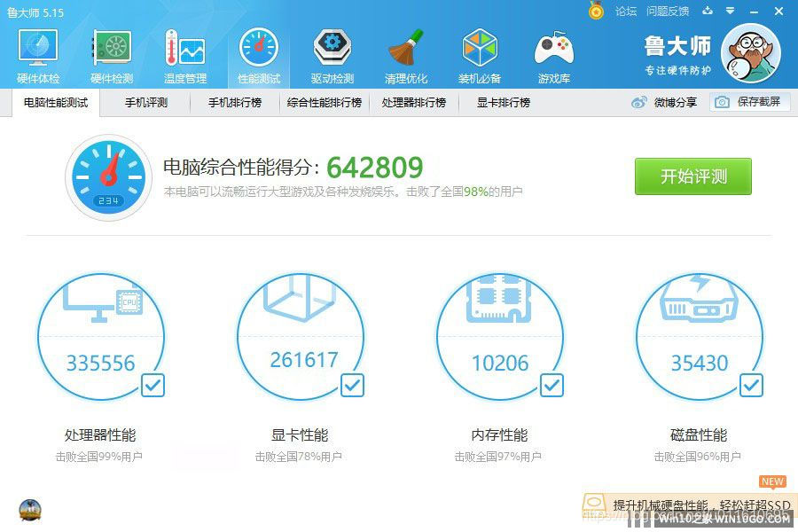Click the game avatar icon at bottom left
This screenshot has height=532, width=798.
(30, 510)
